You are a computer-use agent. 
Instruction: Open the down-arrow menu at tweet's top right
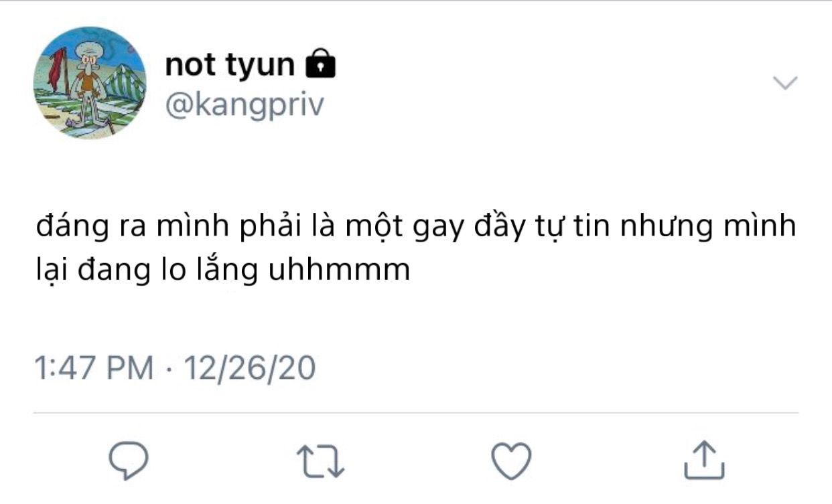click(x=785, y=83)
